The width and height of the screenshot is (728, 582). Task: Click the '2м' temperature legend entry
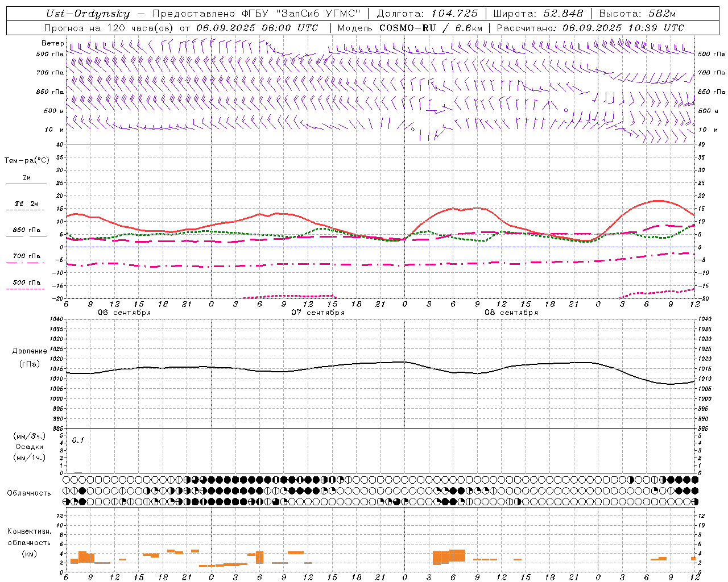click(x=27, y=178)
